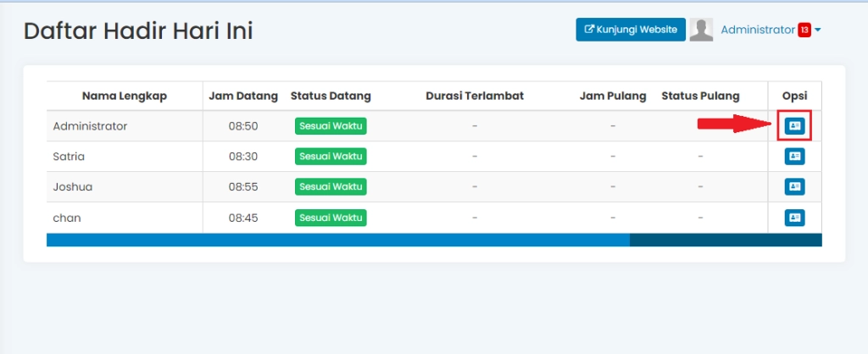This screenshot has width=868, height=354.
Task: Click the Jam Pulang column header
Action: point(613,97)
